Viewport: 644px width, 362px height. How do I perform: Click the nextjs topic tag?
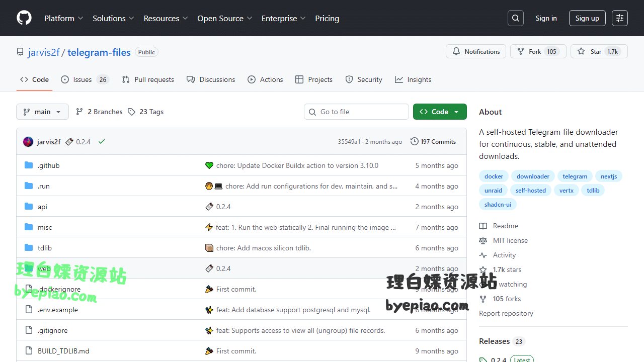(609, 176)
